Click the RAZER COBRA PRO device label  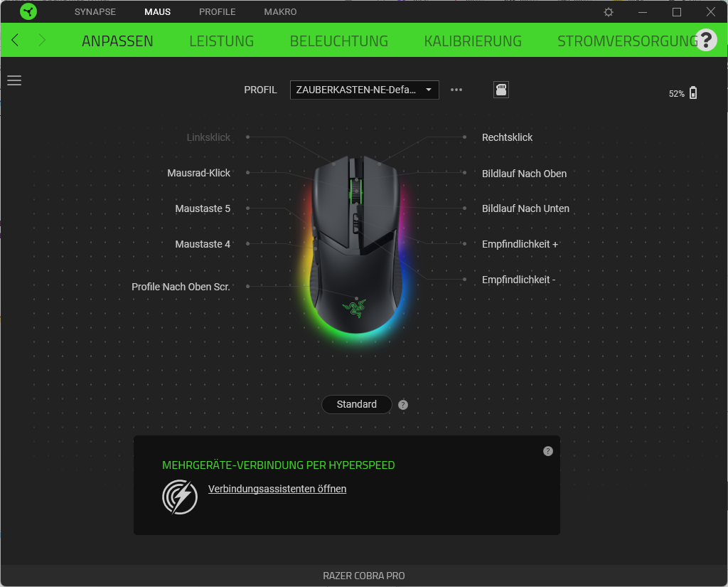364,576
